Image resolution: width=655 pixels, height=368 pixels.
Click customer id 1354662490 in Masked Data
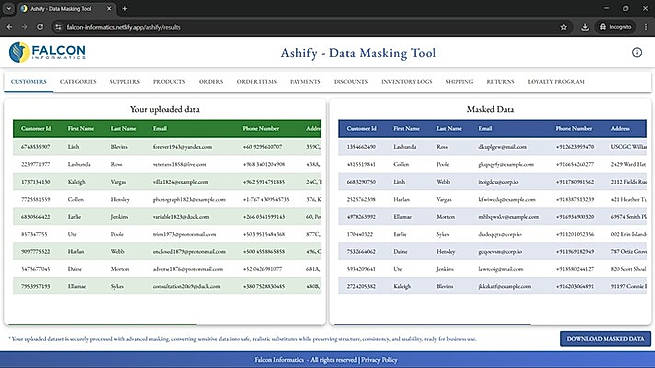361,147
